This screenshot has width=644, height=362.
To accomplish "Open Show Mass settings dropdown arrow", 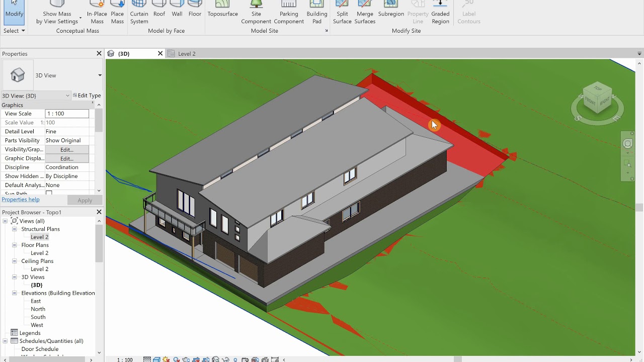I will [80, 19].
